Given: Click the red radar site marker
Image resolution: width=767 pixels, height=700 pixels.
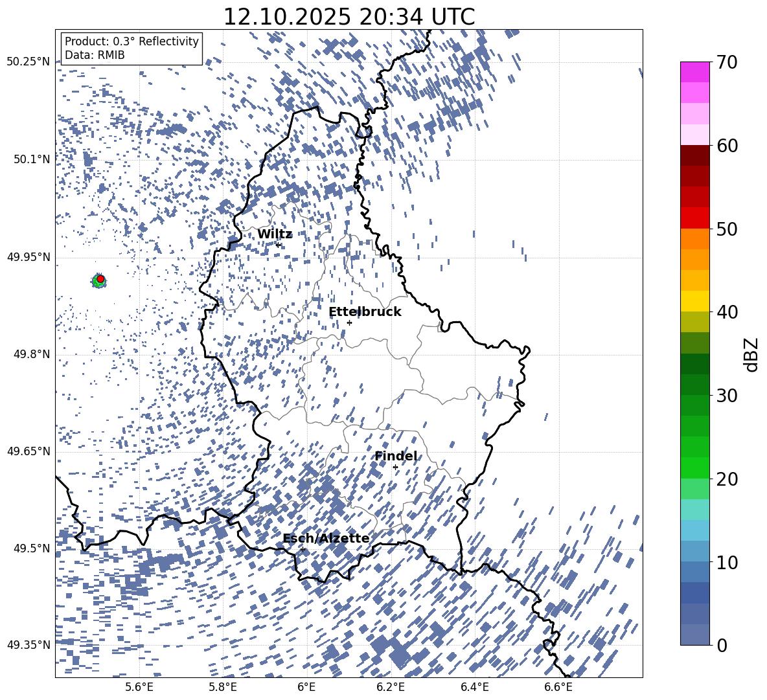Looking at the screenshot, I should (100, 278).
